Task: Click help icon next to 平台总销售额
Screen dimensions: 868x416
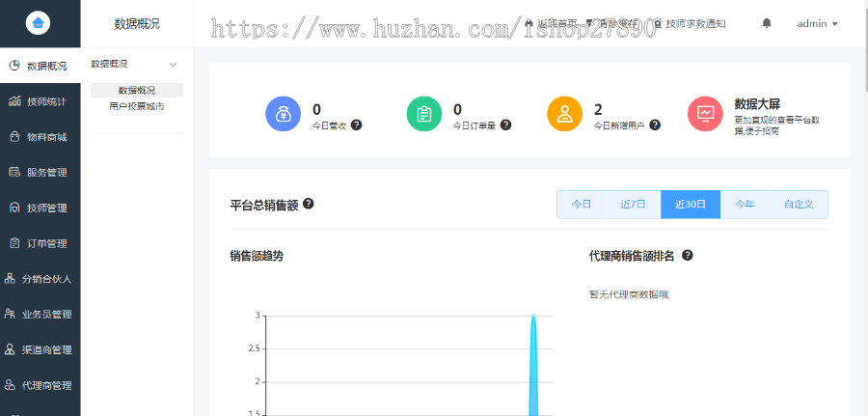Action: (x=309, y=205)
